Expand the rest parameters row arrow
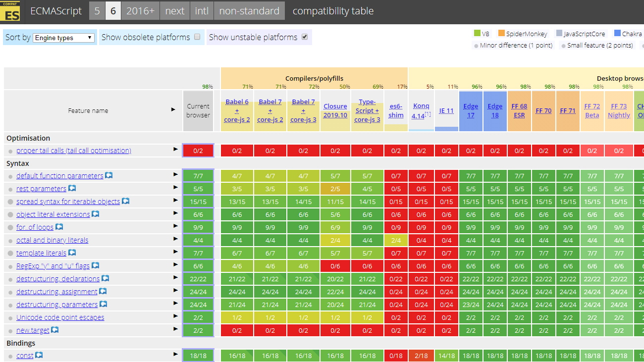This screenshot has height=362, width=644. coord(175,187)
